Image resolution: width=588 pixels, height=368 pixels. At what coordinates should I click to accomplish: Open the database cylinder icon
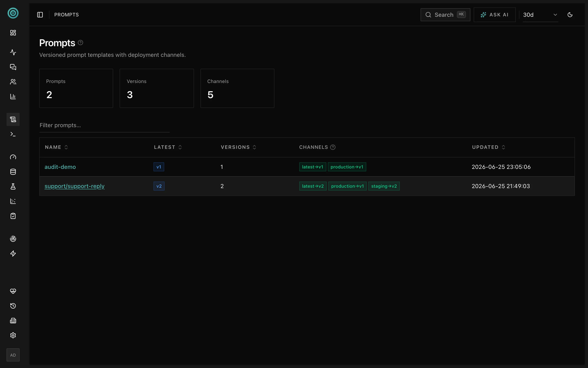pyautogui.click(x=13, y=172)
